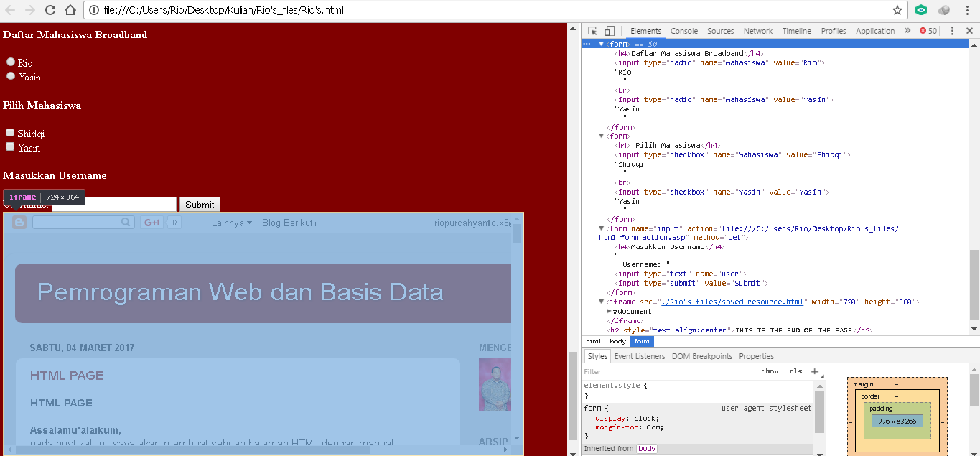Viewport: 980px width, 456px height.
Task: Switch to the Console tab
Action: (684, 31)
